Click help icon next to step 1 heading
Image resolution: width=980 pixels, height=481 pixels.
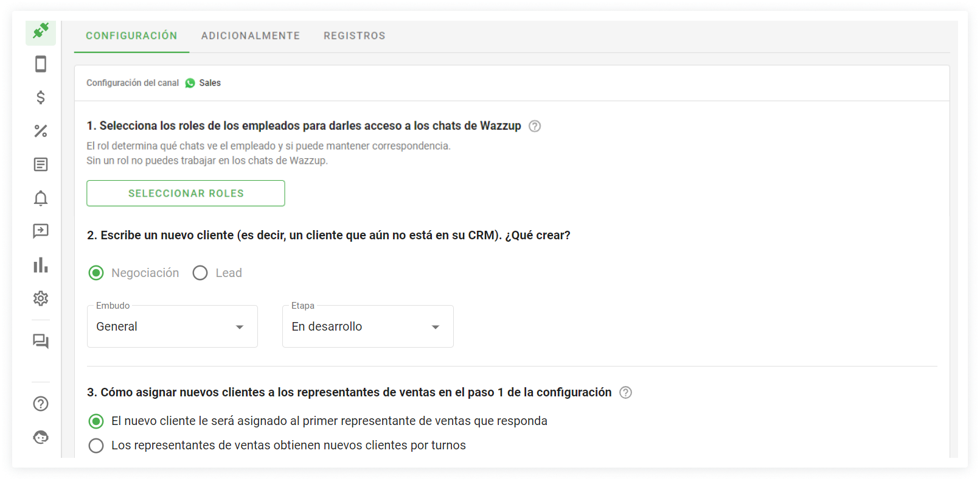point(535,126)
